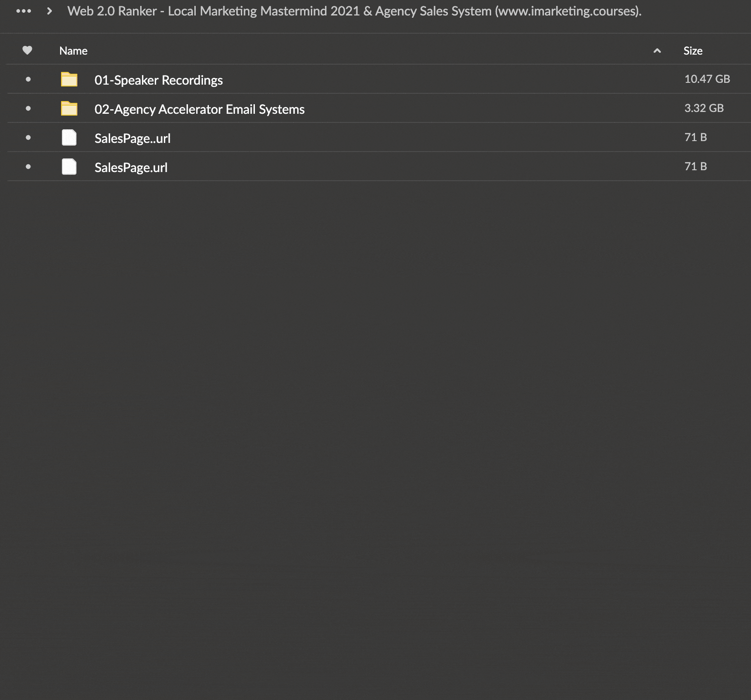Open the 01-Speaker Recordings folder name
Image resolution: width=751 pixels, height=700 pixels.
[158, 80]
